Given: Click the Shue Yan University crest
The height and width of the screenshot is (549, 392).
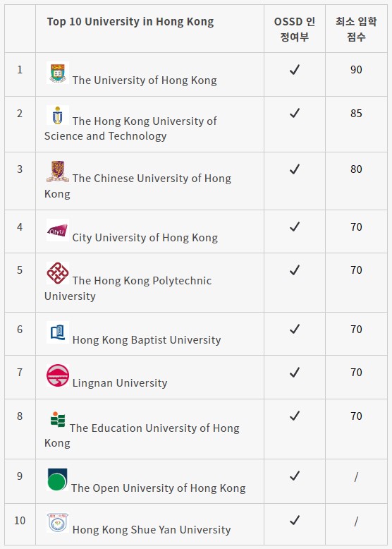Looking at the screenshot, I should tap(58, 523).
